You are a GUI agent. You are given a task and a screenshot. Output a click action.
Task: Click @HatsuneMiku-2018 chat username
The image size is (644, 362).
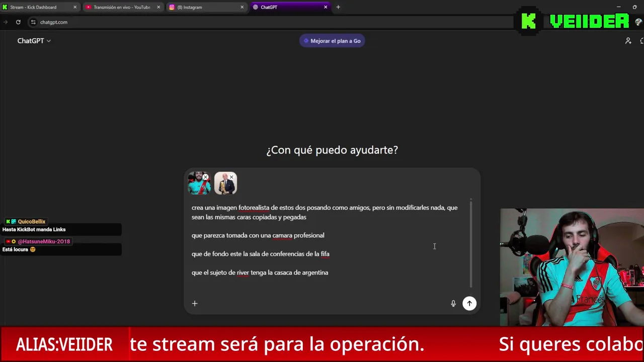[44, 241]
